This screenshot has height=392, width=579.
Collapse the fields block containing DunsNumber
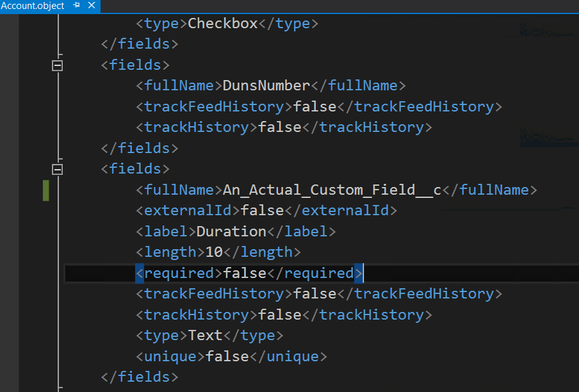58,65
